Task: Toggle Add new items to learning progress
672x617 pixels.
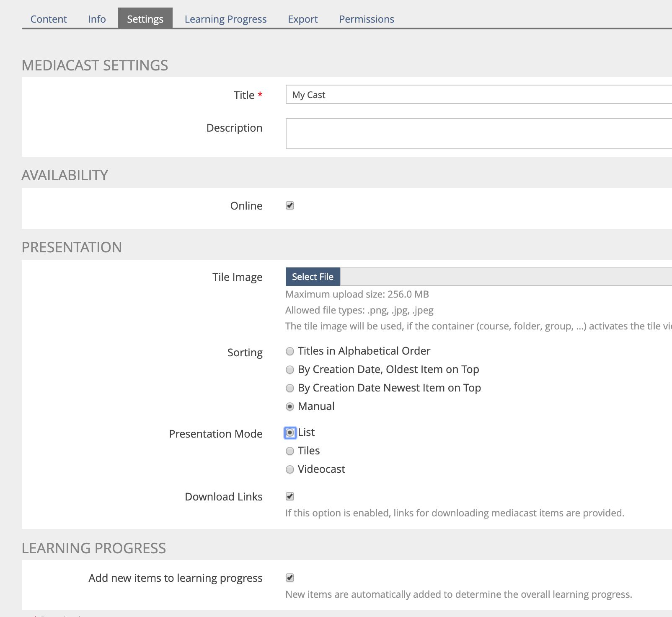Action: coord(290,578)
